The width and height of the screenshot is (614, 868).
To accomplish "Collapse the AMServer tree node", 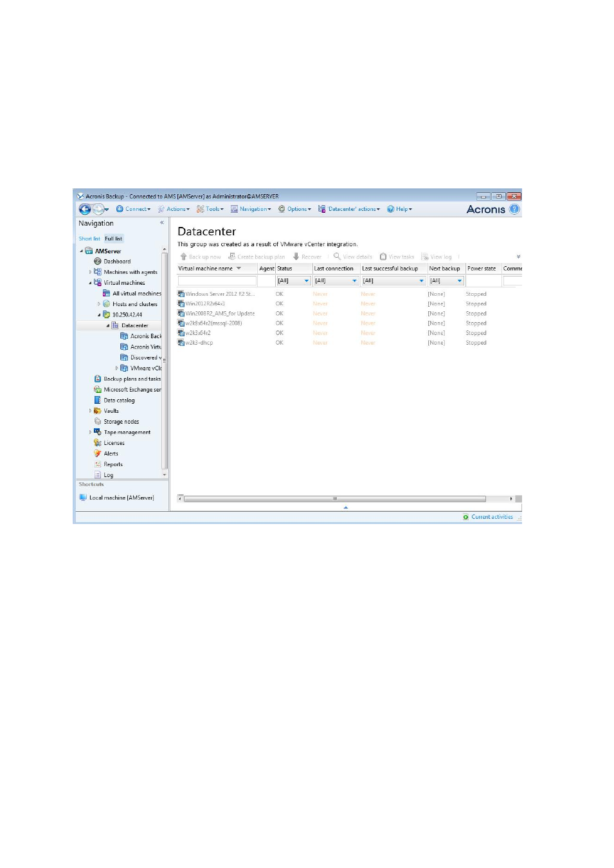I will [81, 251].
